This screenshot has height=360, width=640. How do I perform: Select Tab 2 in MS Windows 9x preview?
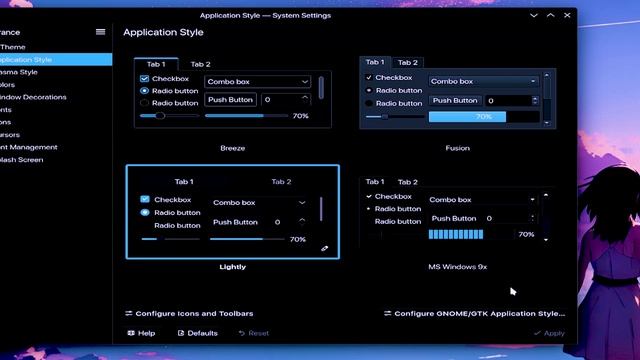tap(408, 182)
